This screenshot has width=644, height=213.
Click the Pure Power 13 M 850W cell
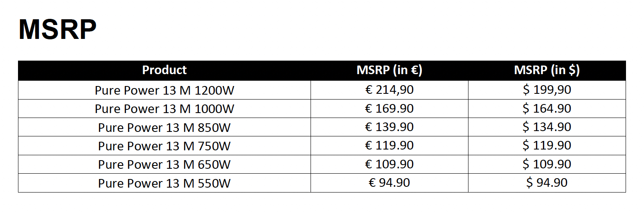pos(164,127)
